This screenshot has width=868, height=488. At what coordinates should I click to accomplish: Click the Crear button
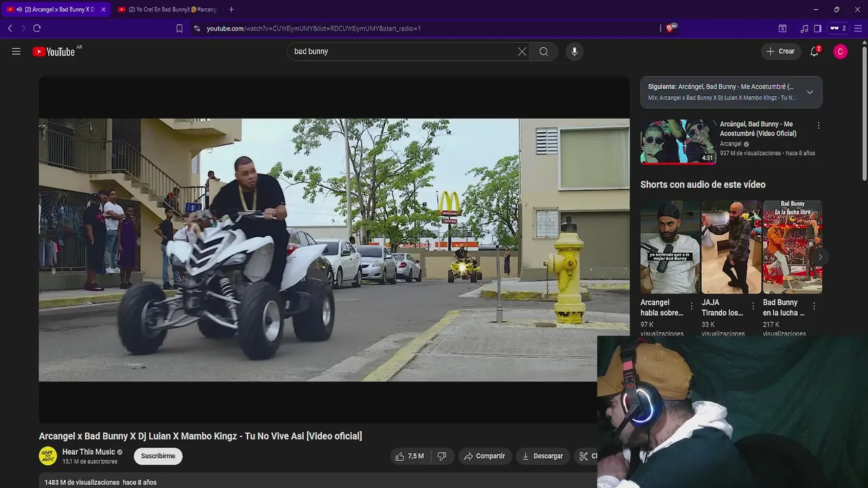[781, 52]
